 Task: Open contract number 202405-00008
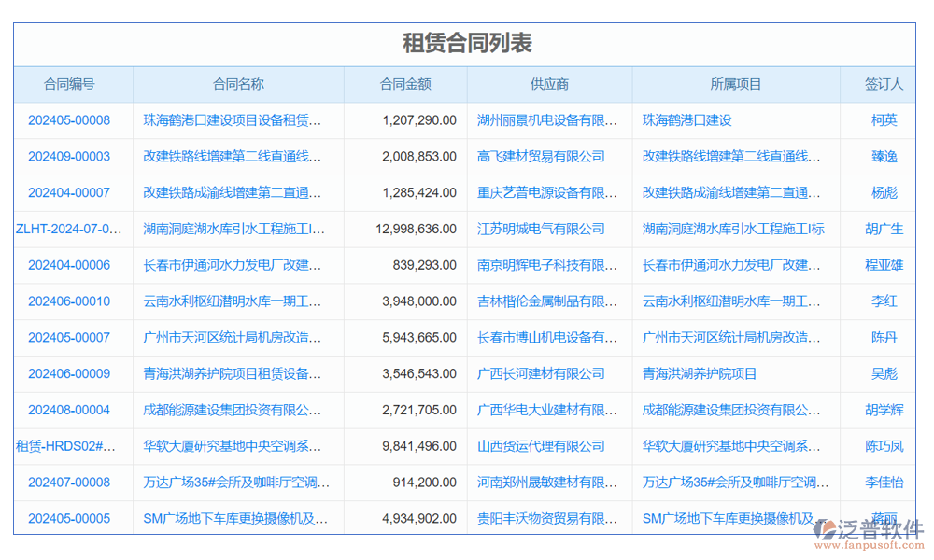(x=69, y=120)
